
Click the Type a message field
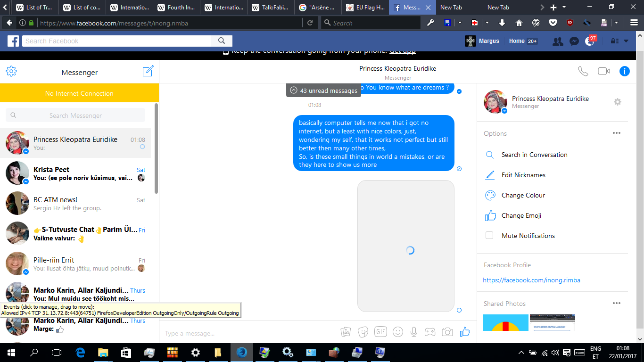250,333
